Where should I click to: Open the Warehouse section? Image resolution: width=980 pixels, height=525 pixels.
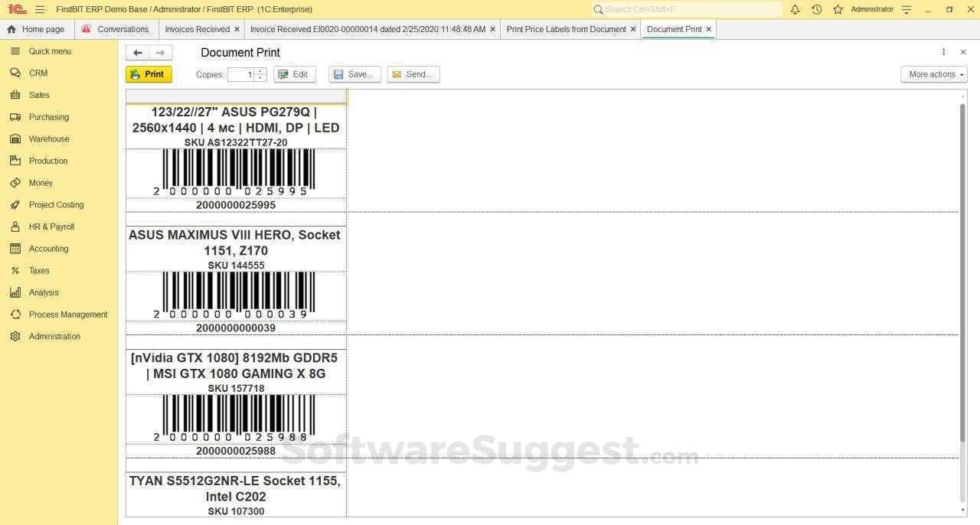49,139
